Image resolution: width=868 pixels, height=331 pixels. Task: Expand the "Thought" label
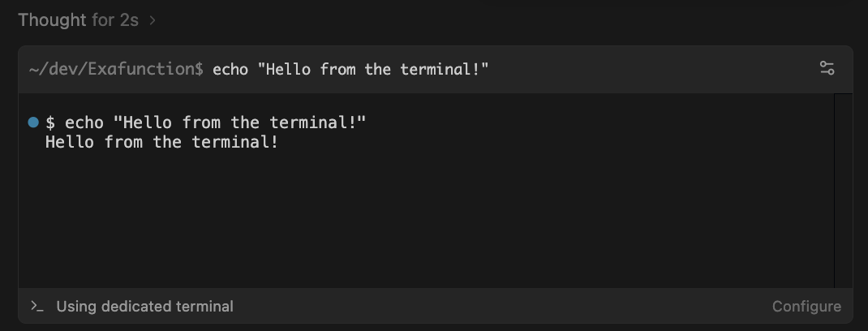point(52,20)
